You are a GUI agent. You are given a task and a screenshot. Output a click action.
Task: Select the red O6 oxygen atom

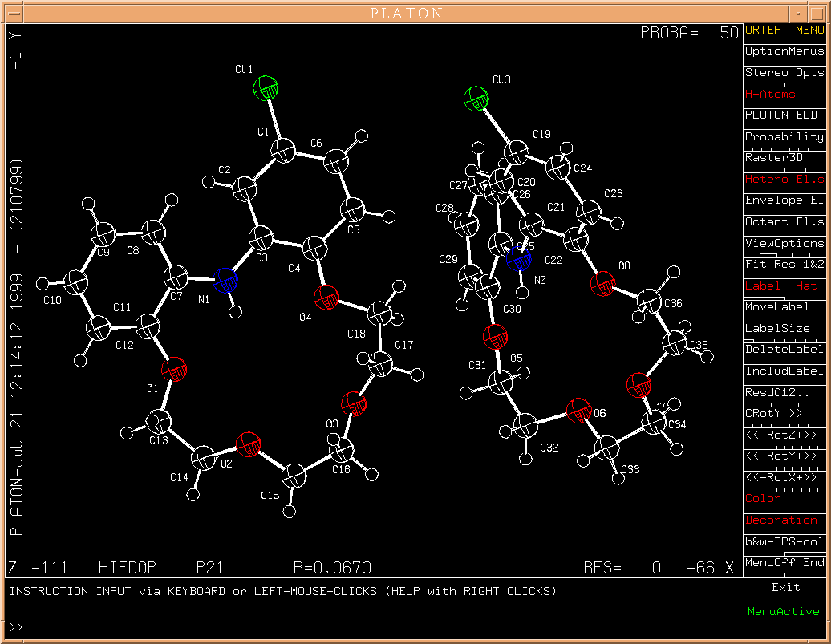click(x=578, y=411)
